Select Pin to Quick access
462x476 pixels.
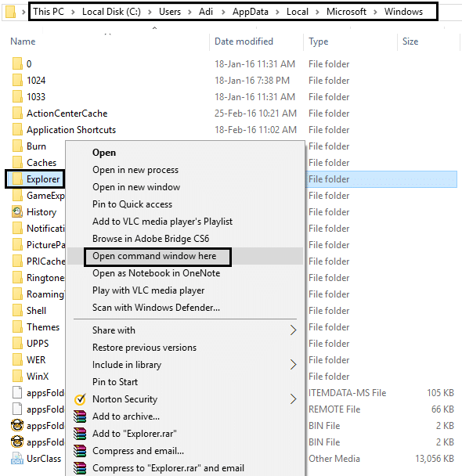[x=132, y=204]
